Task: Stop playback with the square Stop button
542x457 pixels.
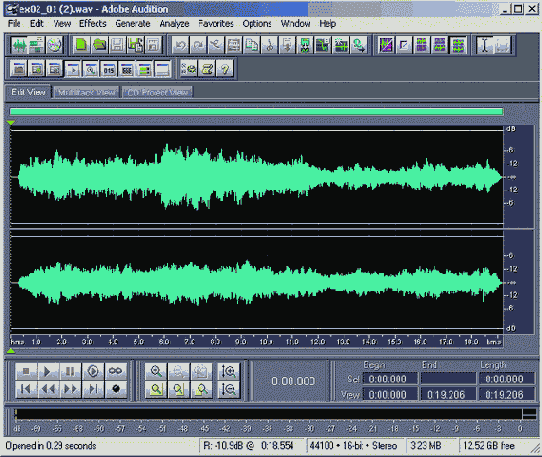Action: coord(26,371)
